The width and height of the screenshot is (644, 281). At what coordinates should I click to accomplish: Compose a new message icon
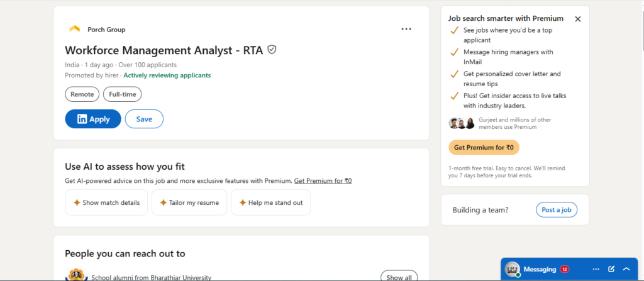(x=611, y=269)
